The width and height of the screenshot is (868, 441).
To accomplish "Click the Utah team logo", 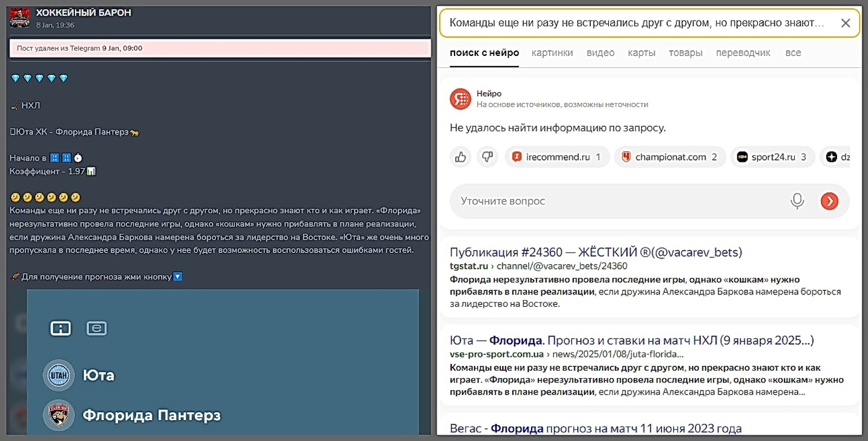I will [59, 375].
